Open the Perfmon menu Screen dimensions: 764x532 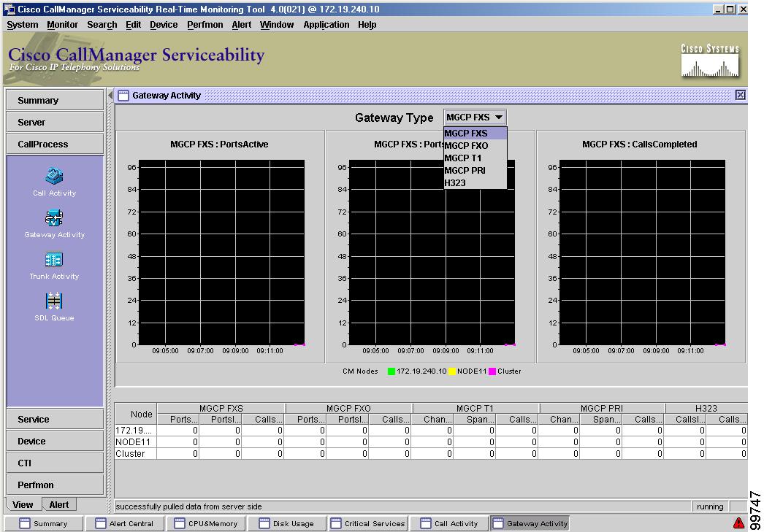coord(205,25)
